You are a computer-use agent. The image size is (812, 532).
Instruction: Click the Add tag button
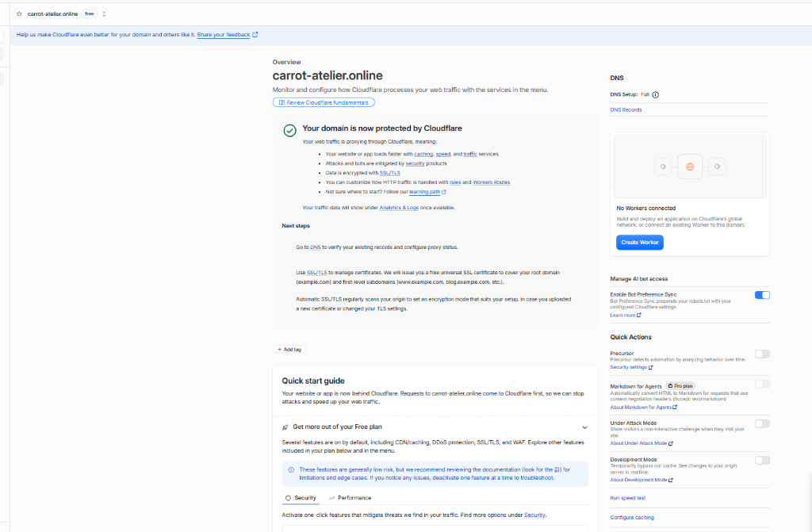[x=289, y=350]
